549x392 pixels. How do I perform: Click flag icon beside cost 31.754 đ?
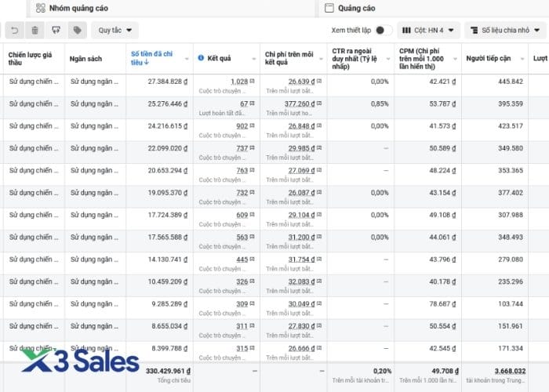tap(319, 259)
